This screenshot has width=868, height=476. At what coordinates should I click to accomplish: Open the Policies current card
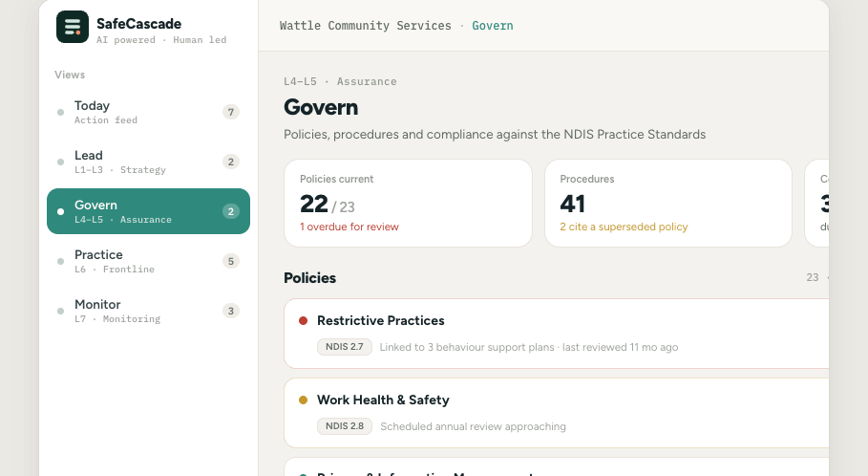click(408, 203)
